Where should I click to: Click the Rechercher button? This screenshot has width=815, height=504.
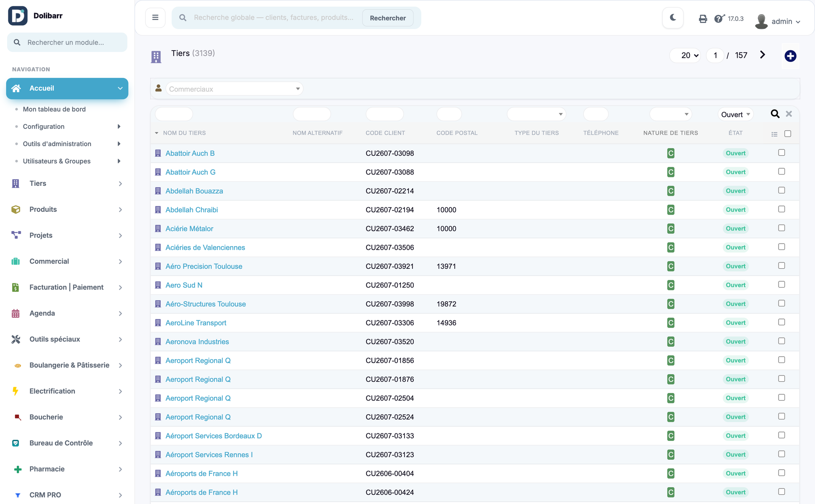388,18
